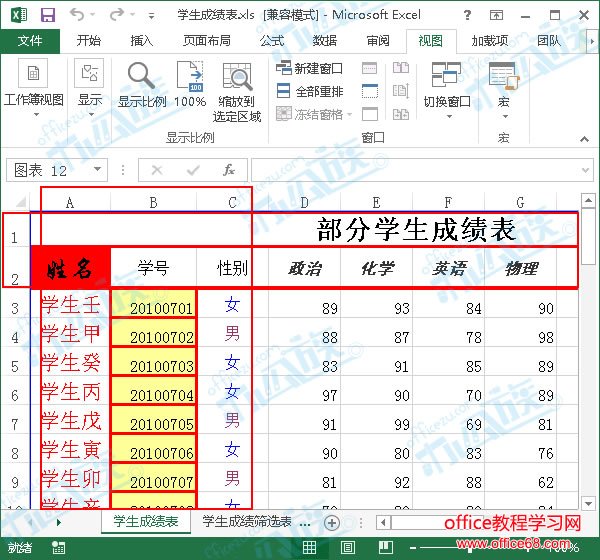Viewport: 600px width, 560px height.
Task: Click 缩放到选定区域
Action: coord(237,93)
